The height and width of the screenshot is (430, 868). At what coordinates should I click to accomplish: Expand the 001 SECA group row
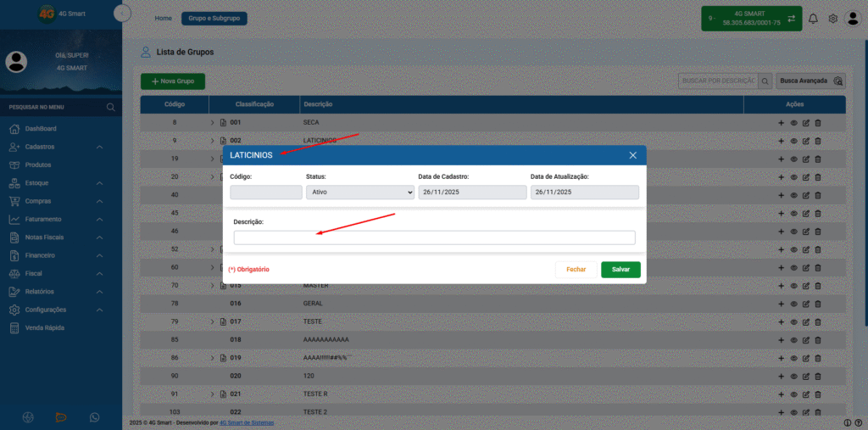[x=212, y=122]
